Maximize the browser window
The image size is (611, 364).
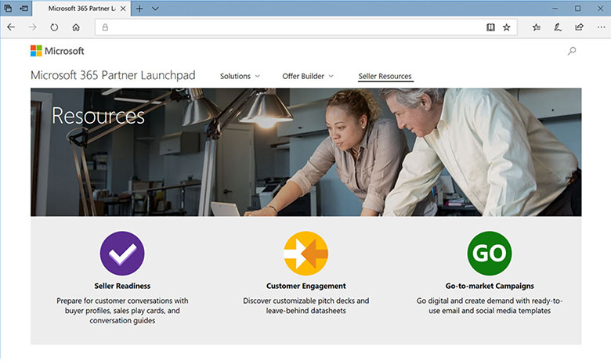pos(577,8)
